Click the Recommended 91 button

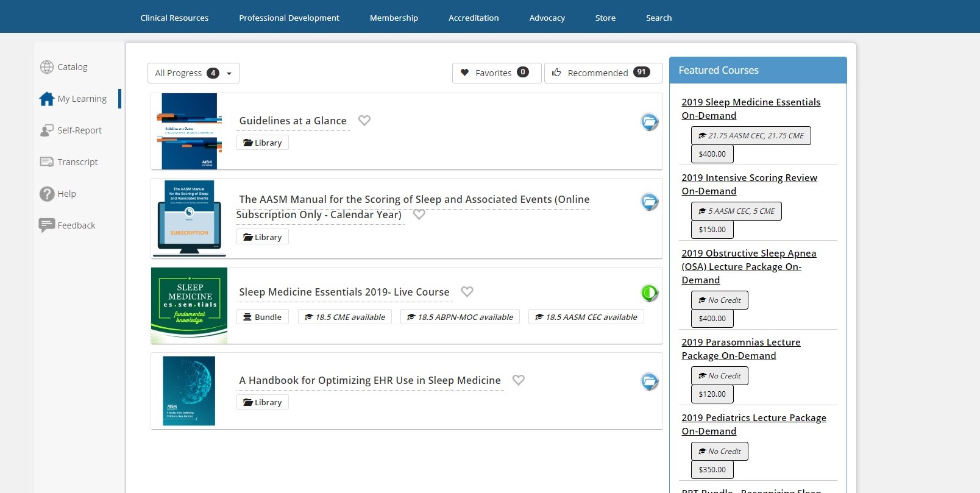603,73
